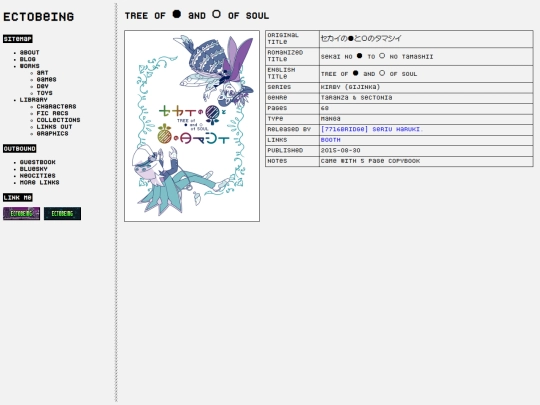Visit the Neocities link
Image resolution: width=540 pixels, height=405 pixels.
[38, 175]
